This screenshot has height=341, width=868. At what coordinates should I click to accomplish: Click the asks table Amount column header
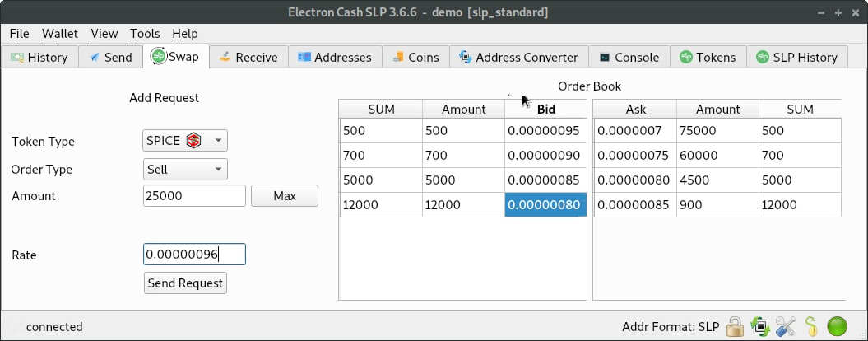[718, 110]
